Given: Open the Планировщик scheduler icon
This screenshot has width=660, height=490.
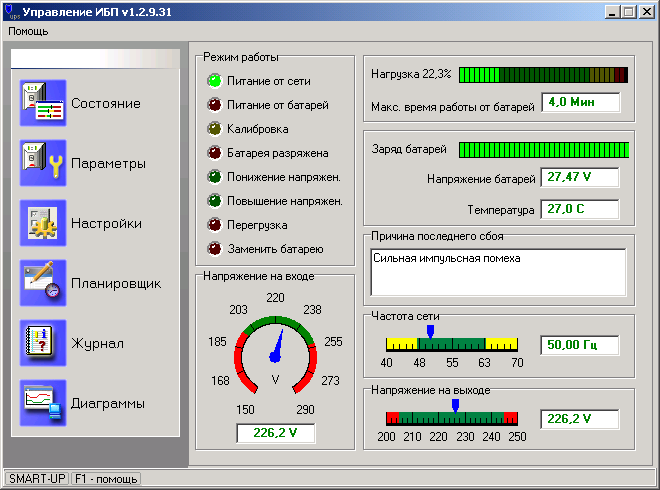Looking at the screenshot, I should click(x=43, y=284).
